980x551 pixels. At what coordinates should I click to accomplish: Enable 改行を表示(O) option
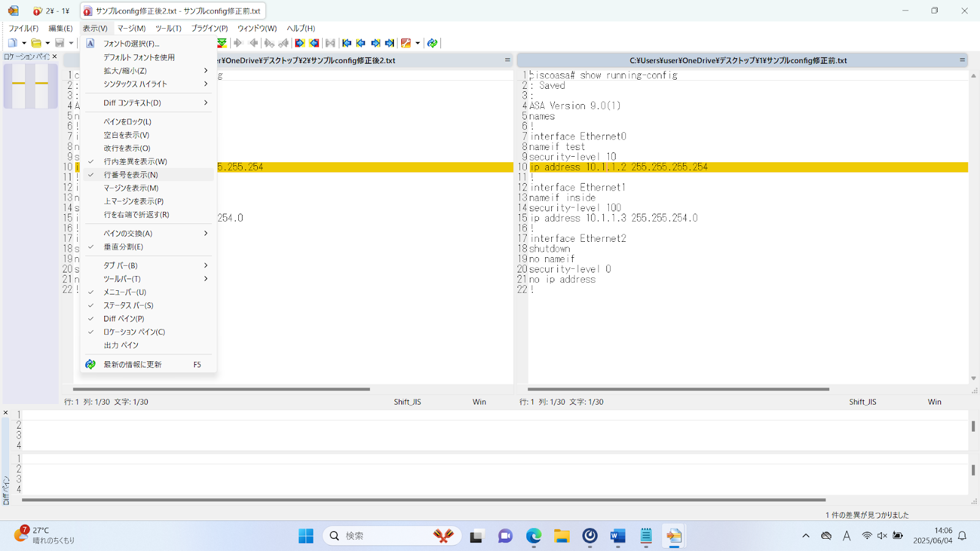(x=148, y=148)
